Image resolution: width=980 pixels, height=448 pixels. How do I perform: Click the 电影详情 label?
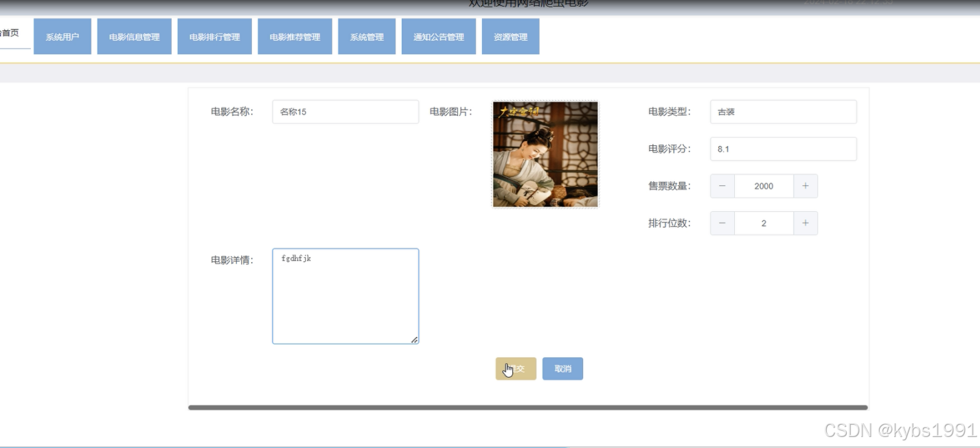(232, 260)
